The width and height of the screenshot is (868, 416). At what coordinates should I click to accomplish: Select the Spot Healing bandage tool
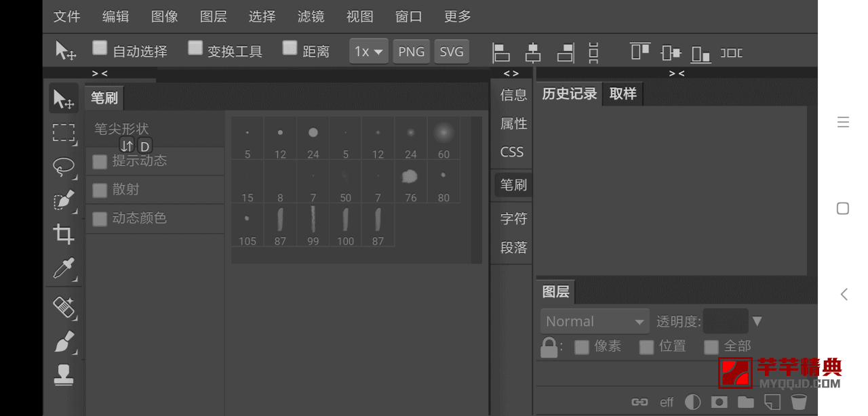(64, 307)
